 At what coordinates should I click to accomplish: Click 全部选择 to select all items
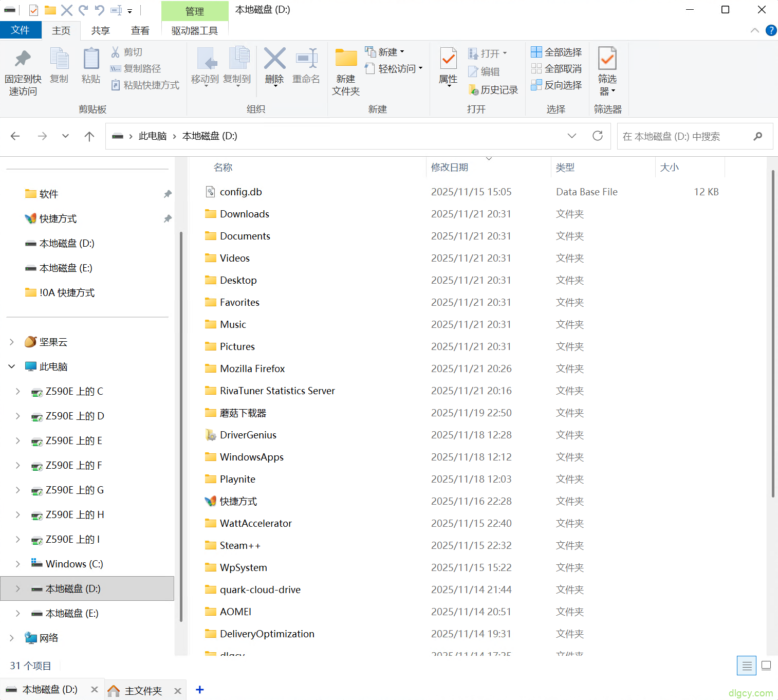point(557,51)
